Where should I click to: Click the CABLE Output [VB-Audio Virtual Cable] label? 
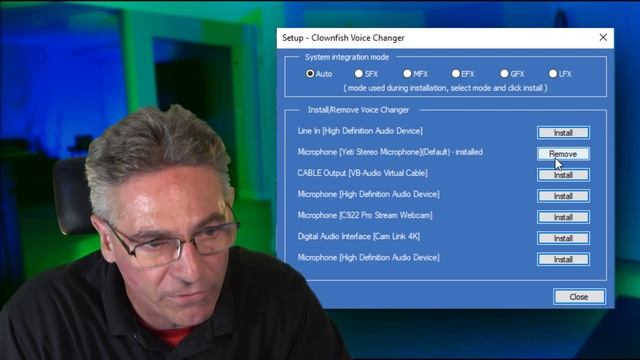[362, 173]
